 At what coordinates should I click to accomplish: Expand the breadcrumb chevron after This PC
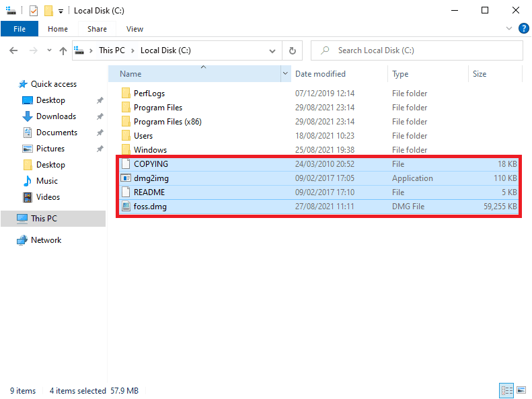132,50
